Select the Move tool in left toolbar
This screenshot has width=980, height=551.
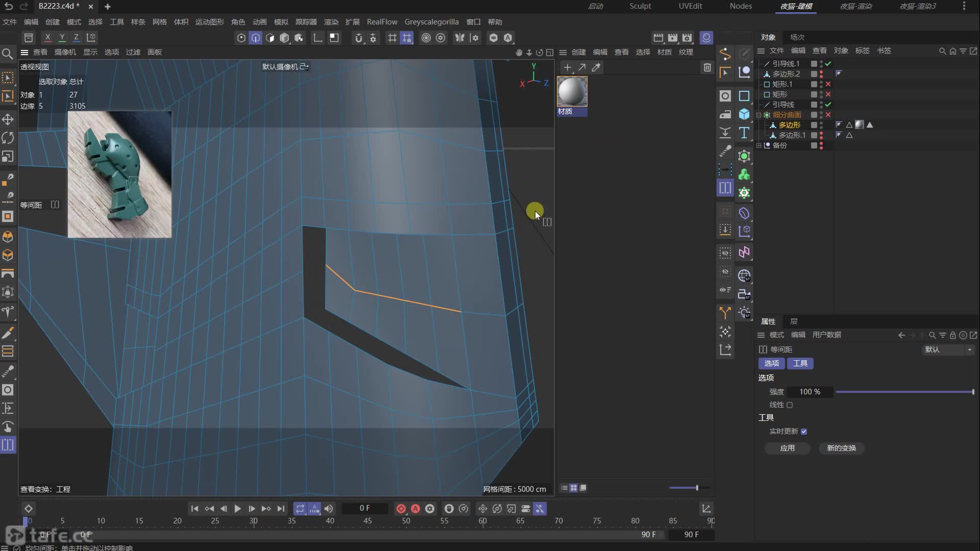coord(8,119)
